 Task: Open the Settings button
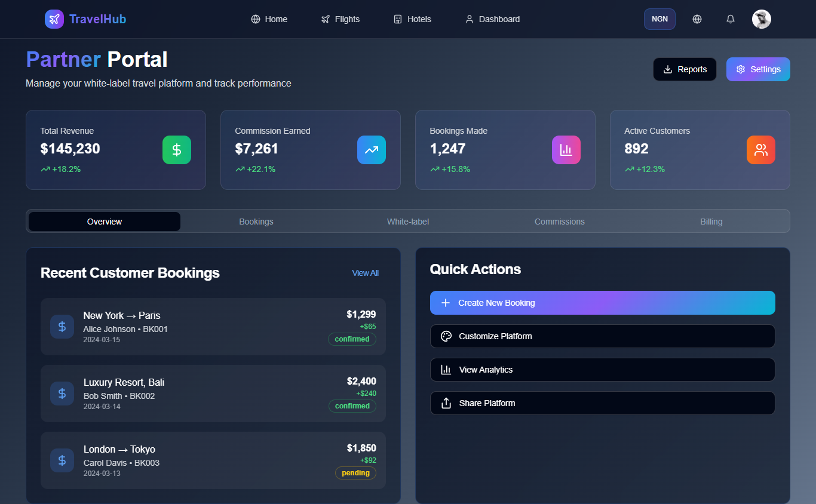[x=758, y=69]
